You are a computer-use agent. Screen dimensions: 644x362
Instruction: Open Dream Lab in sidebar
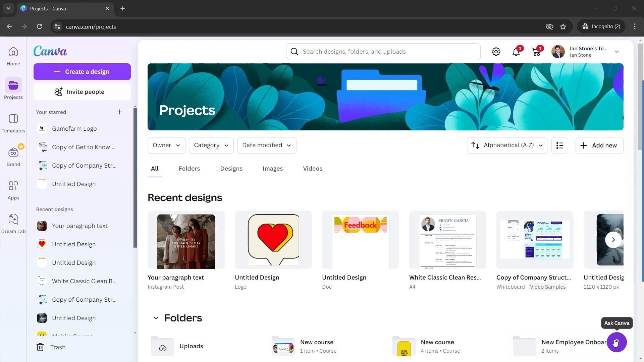point(13,224)
